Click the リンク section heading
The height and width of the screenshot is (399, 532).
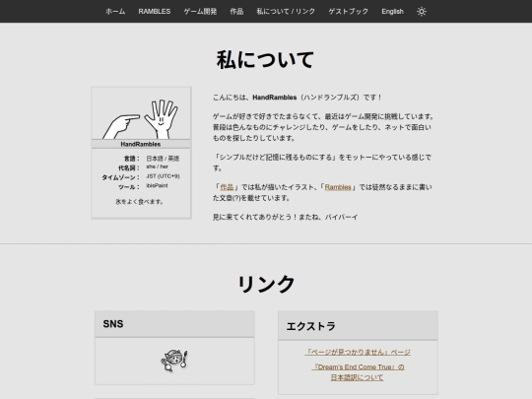(x=266, y=284)
